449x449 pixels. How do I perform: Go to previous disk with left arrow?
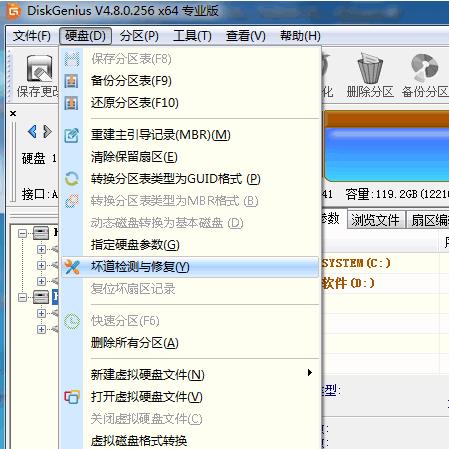tap(32, 131)
